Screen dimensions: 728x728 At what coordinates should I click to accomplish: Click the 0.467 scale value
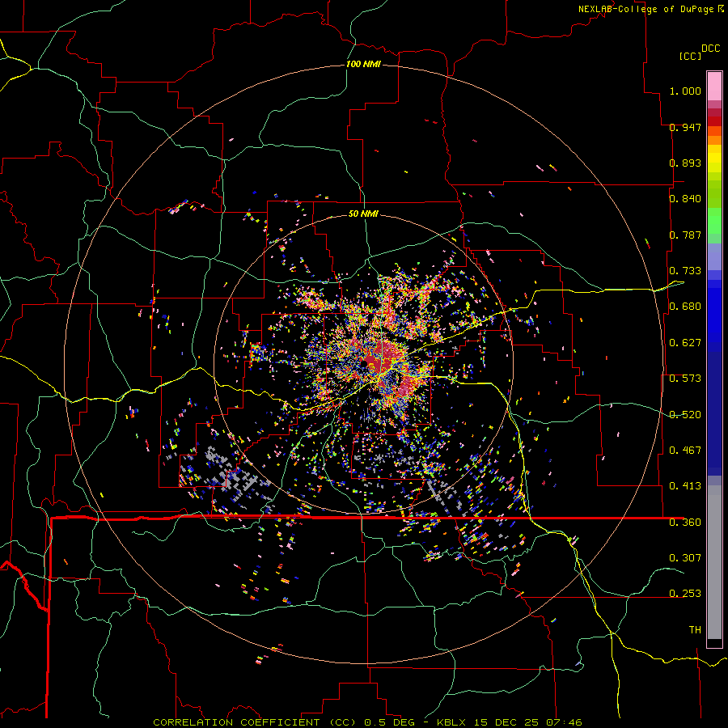point(685,451)
